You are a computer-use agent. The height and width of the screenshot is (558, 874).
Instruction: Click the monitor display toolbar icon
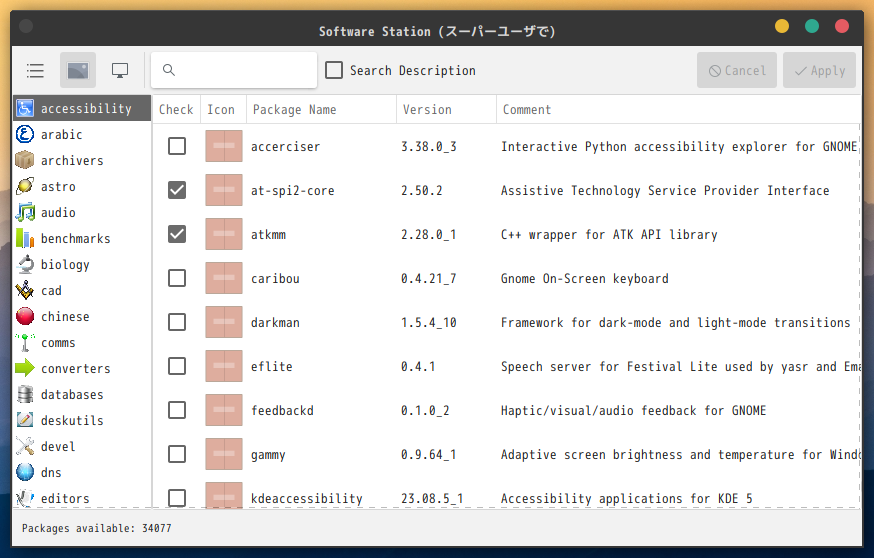pyautogui.click(x=120, y=71)
